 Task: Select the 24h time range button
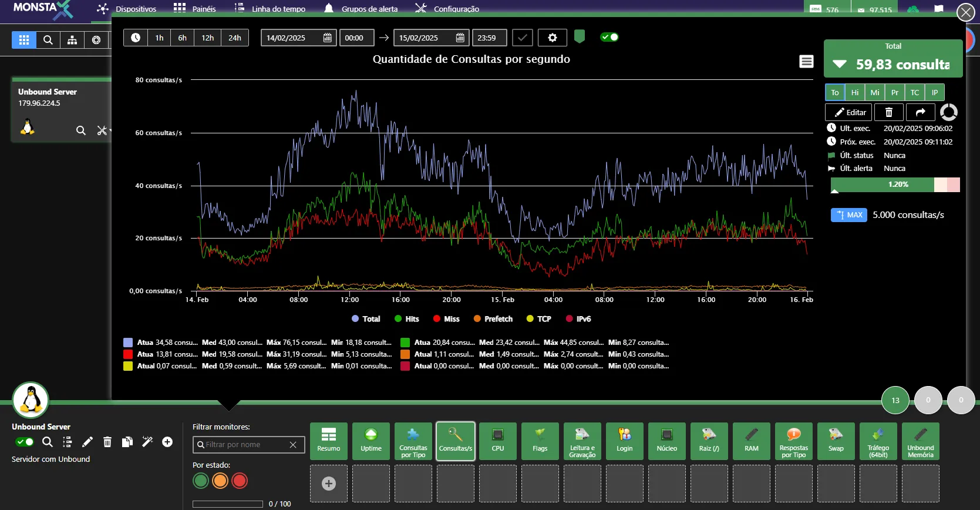pos(235,38)
